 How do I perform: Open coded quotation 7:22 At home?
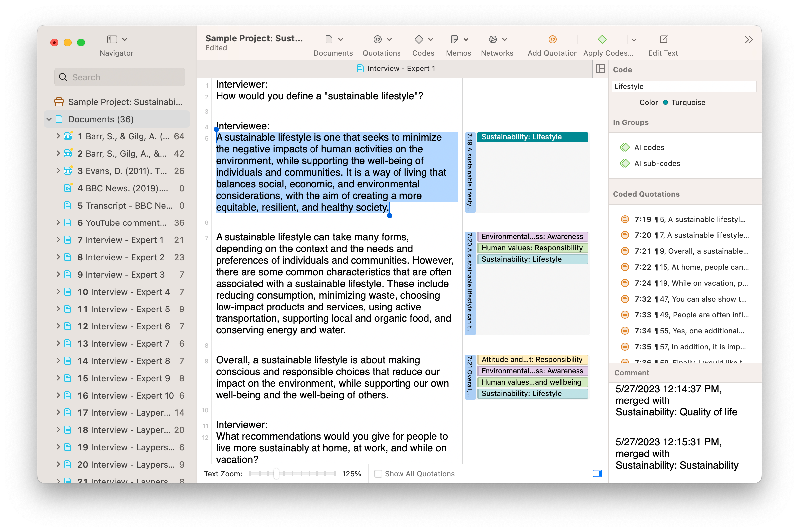pyautogui.click(x=691, y=267)
